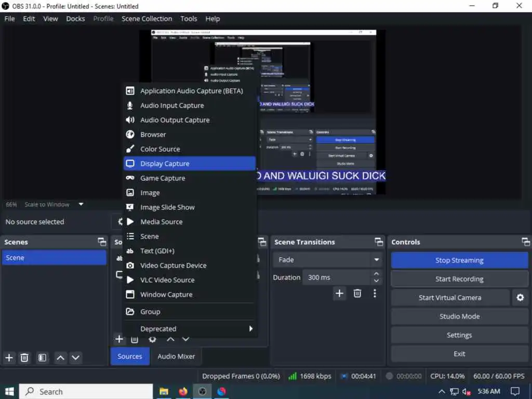Select the Scene item in Scenes list
This screenshot has width=532, height=399.
54,258
